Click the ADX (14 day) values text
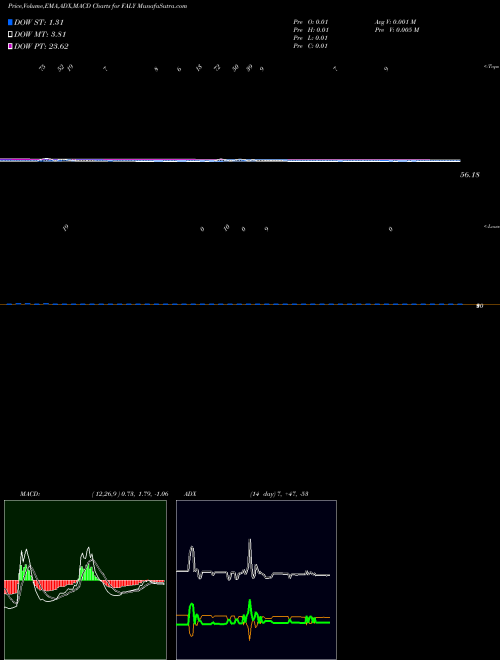This screenshot has height=660, width=500. click(279, 494)
